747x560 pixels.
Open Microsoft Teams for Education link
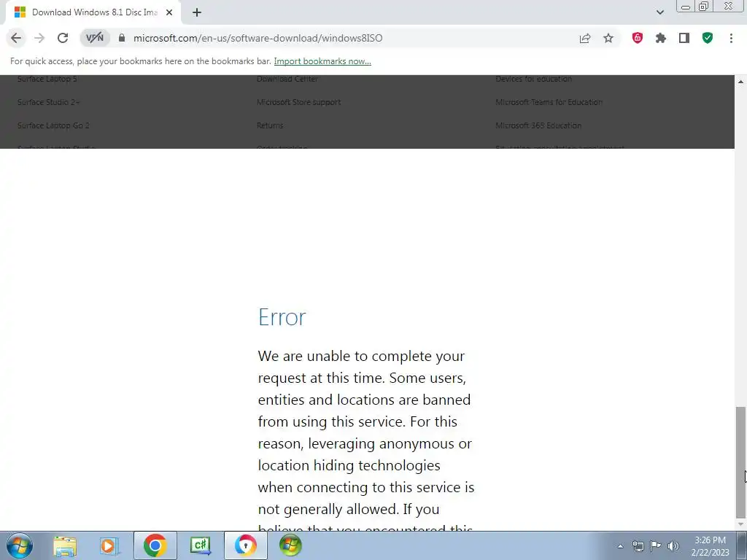coord(549,102)
